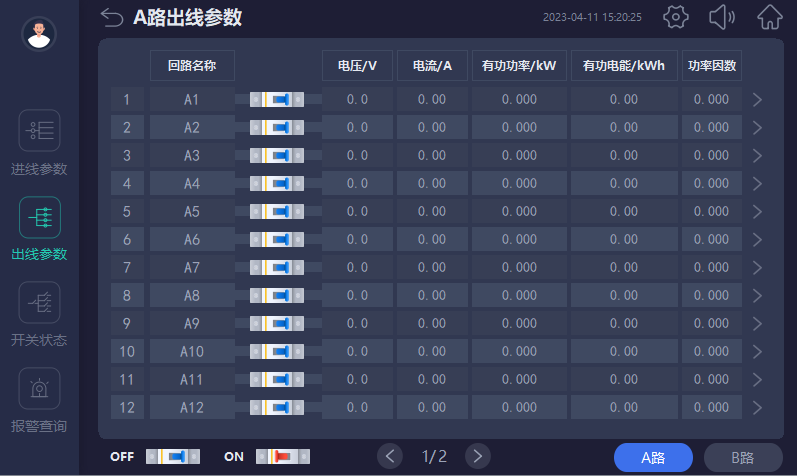Expand details arrow for row A2
The width and height of the screenshot is (797, 476).
coord(757,128)
